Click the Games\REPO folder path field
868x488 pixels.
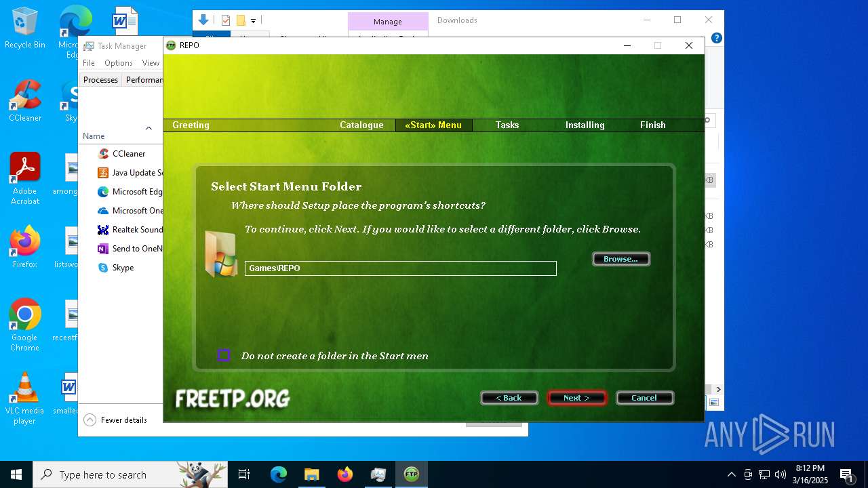(x=400, y=268)
